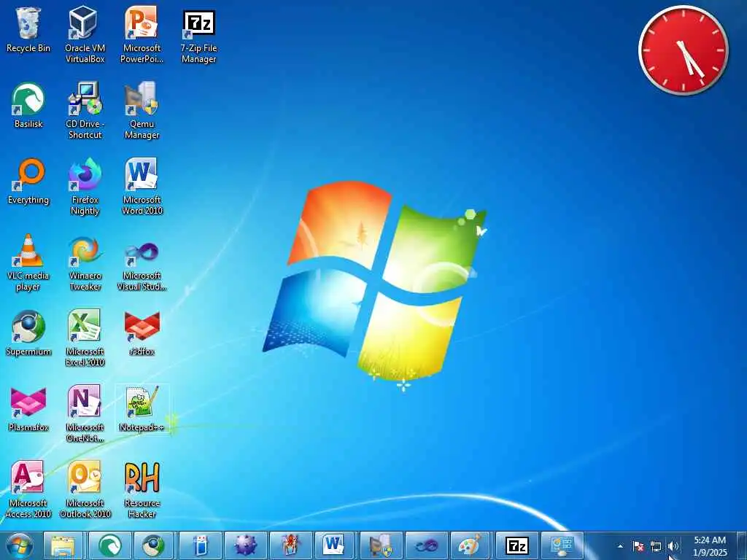Open Spider Solitaire from the taskbar
Image resolution: width=747 pixels, height=560 pixels.
290,545
